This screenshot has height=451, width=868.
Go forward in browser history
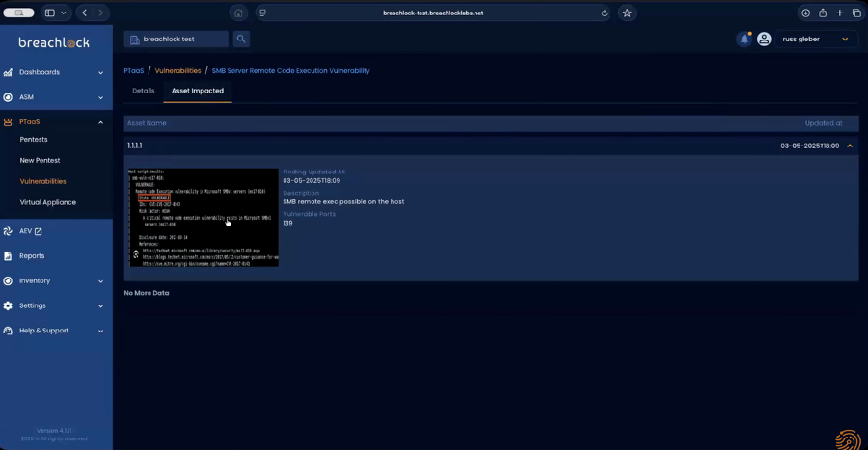(100, 13)
